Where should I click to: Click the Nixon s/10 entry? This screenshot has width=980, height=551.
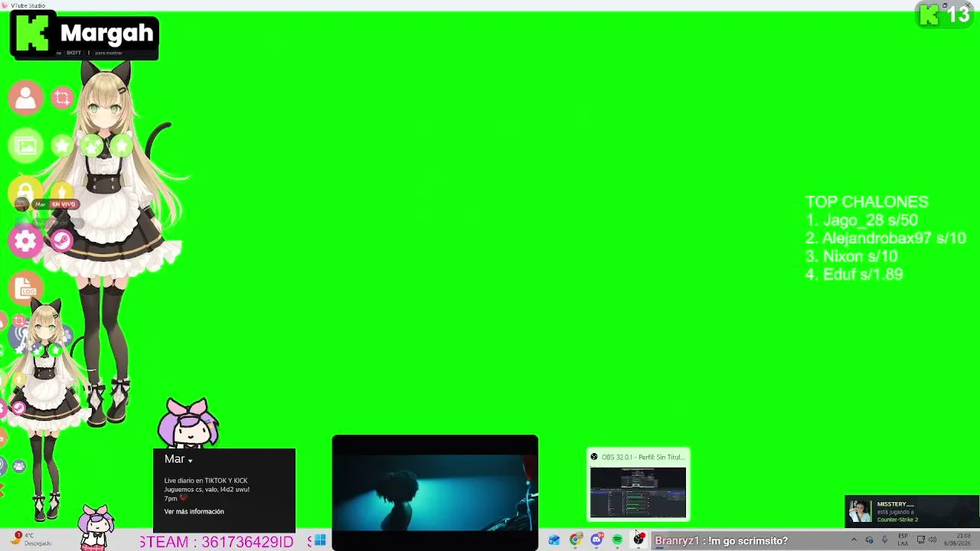[851, 256]
